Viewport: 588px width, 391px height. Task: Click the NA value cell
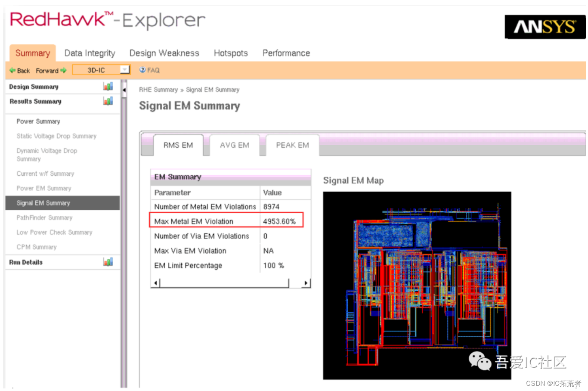tap(268, 251)
